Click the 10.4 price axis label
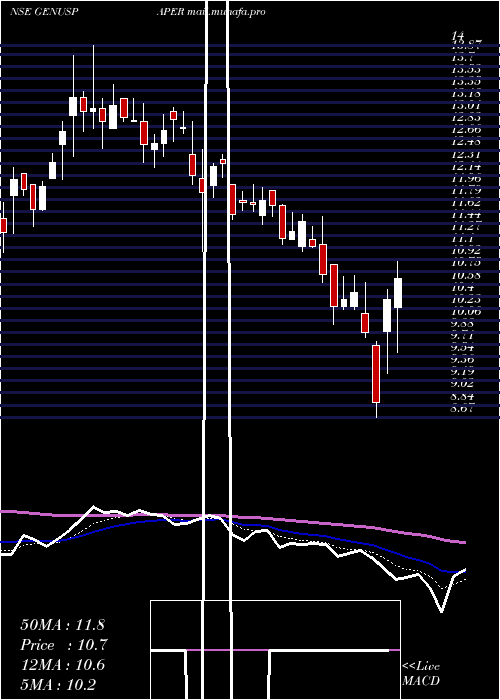 (462, 287)
